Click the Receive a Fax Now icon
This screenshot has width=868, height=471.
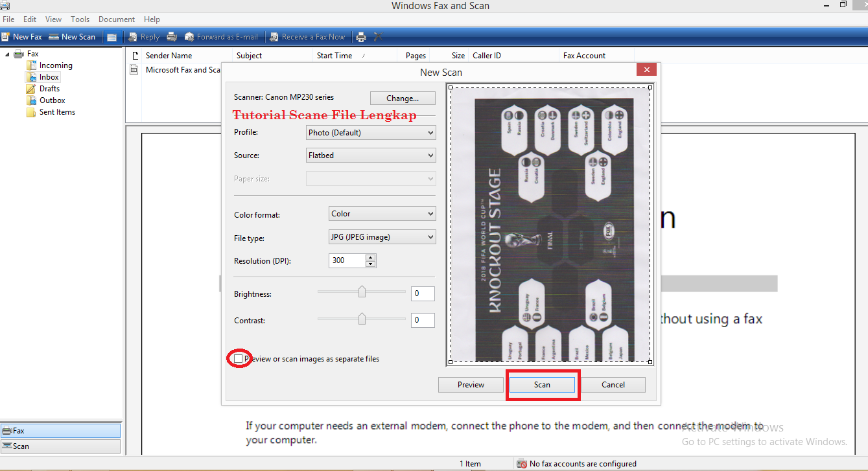307,36
